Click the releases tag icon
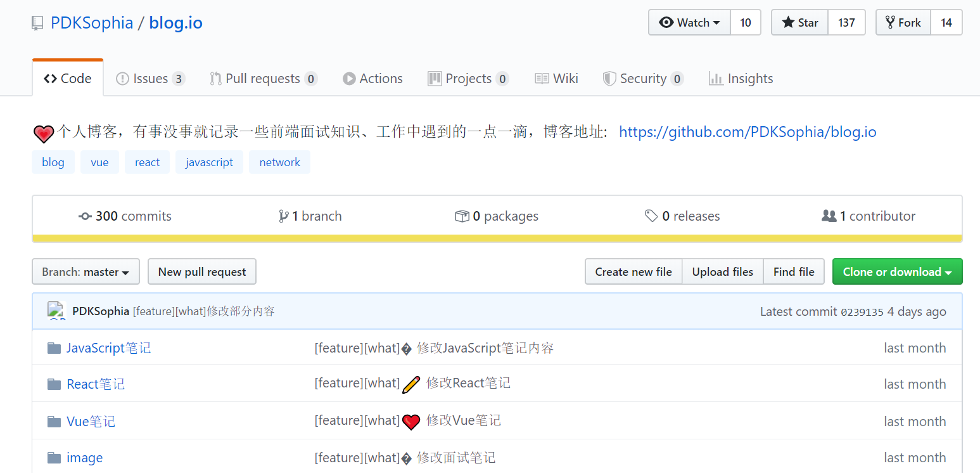The width and height of the screenshot is (980, 473). tap(651, 216)
